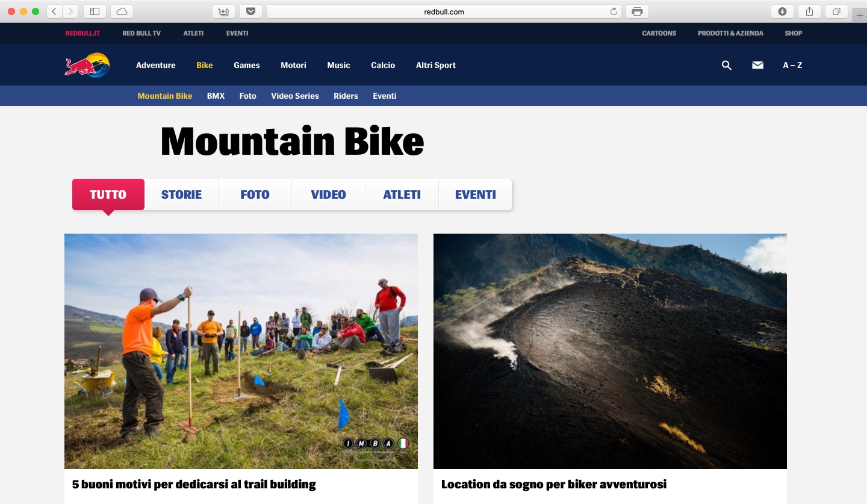Switch to the STORIE tab

(181, 194)
